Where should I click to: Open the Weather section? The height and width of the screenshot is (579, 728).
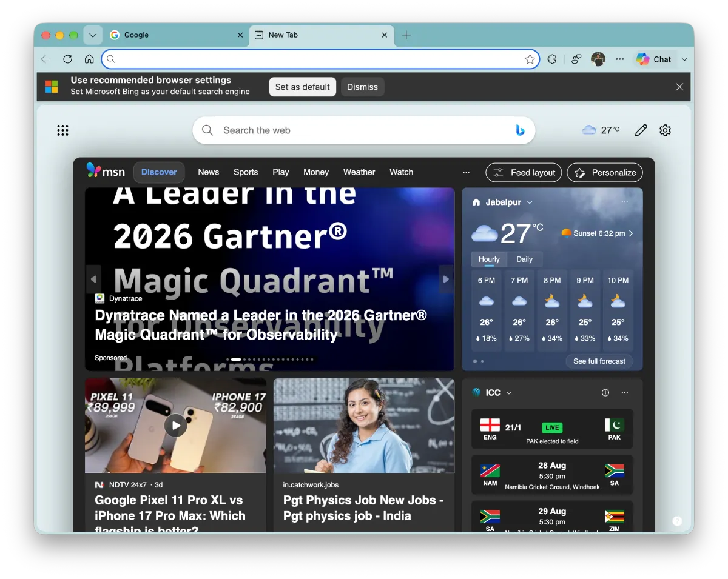359,172
